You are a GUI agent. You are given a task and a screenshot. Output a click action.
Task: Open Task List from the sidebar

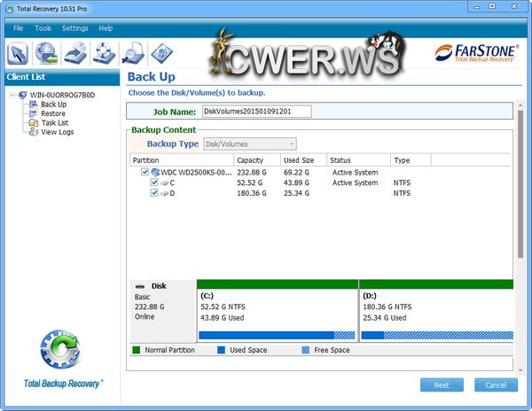pos(55,123)
